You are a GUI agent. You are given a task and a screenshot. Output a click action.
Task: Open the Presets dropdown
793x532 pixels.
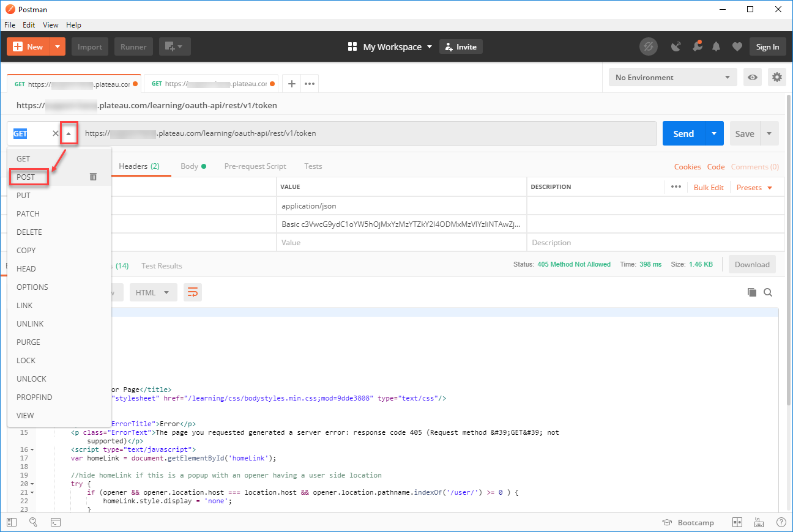tap(754, 188)
